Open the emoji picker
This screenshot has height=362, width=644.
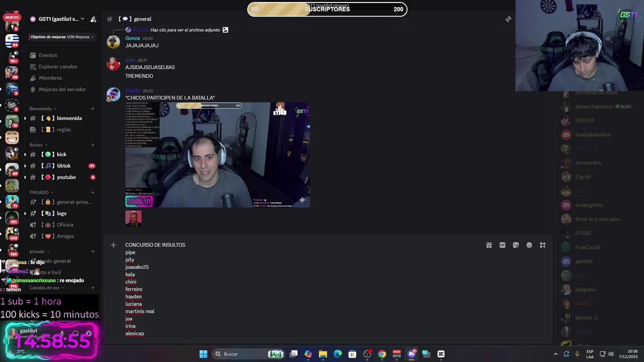coord(529,245)
